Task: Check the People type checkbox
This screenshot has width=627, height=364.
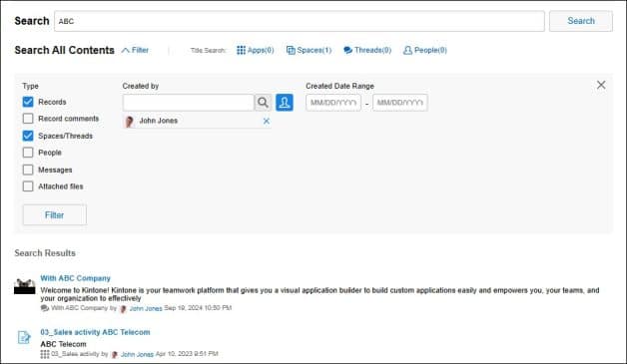Action: (28, 153)
